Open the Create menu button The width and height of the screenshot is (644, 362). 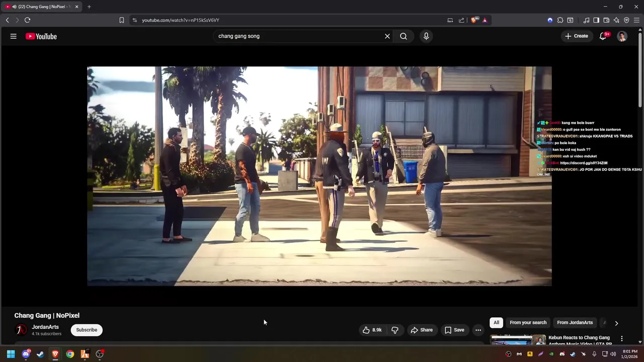(x=577, y=36)
